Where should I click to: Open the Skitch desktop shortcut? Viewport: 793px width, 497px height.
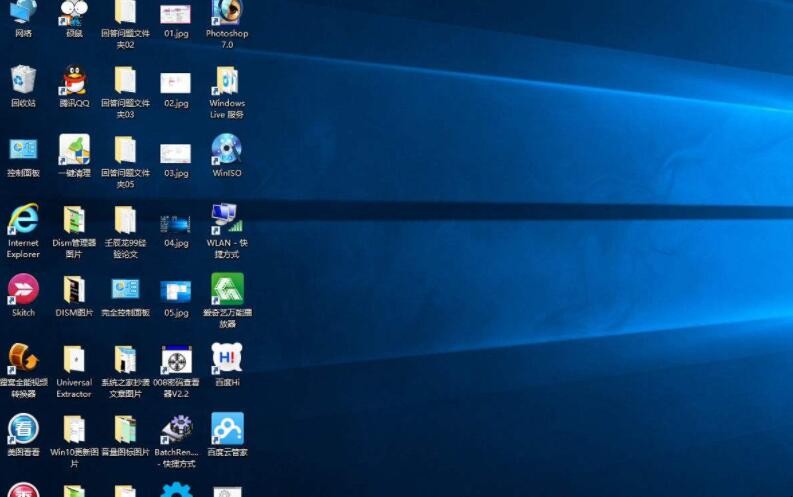[x=23, y=289]
